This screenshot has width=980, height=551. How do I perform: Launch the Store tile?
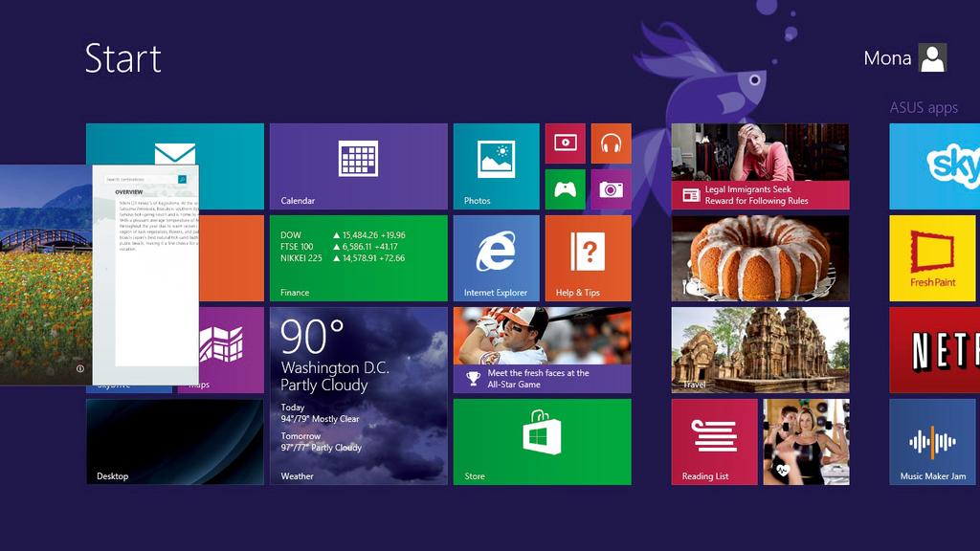click(x=543, y=442)
